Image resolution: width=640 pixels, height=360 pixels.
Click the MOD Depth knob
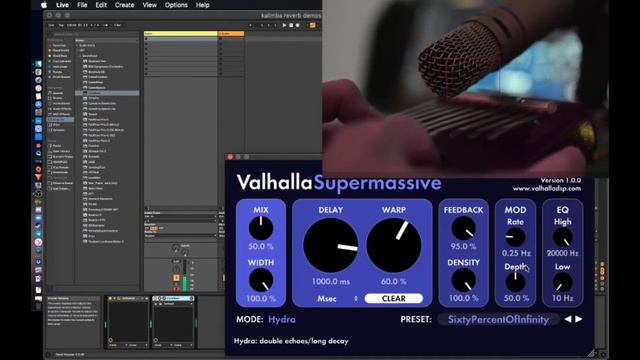point(515,282)
